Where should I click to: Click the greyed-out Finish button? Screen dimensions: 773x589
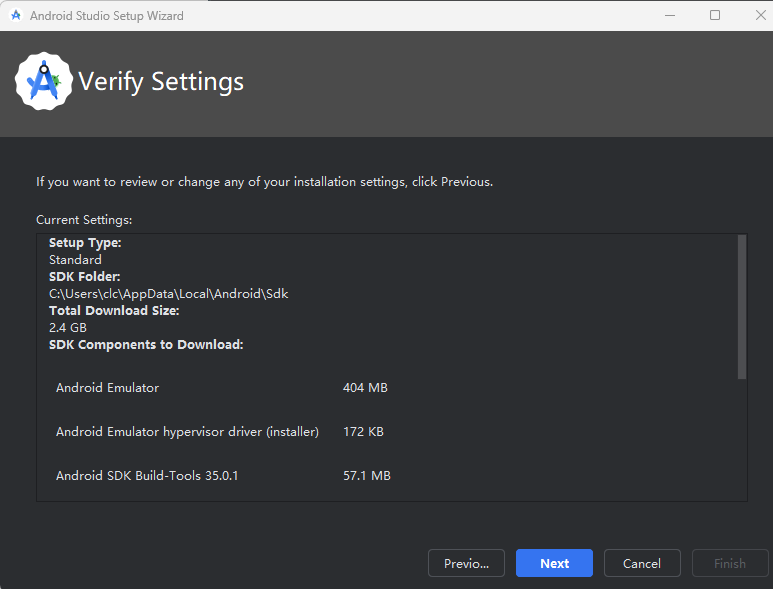click(x=730, y=563)
